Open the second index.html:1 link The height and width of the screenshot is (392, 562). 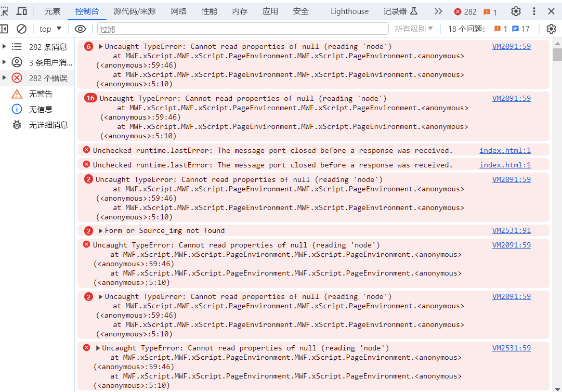[x=505, y=165]
